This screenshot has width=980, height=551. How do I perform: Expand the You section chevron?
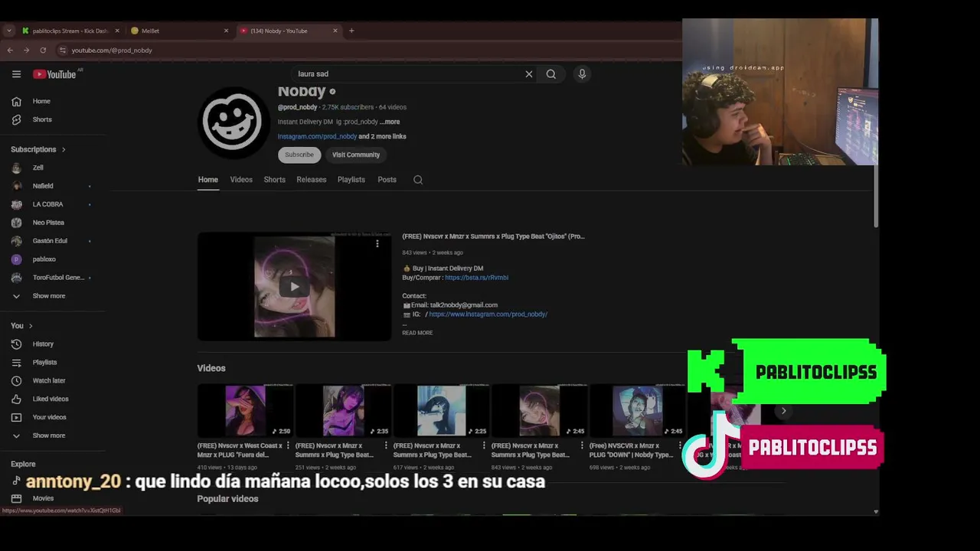tap(31, 326)
